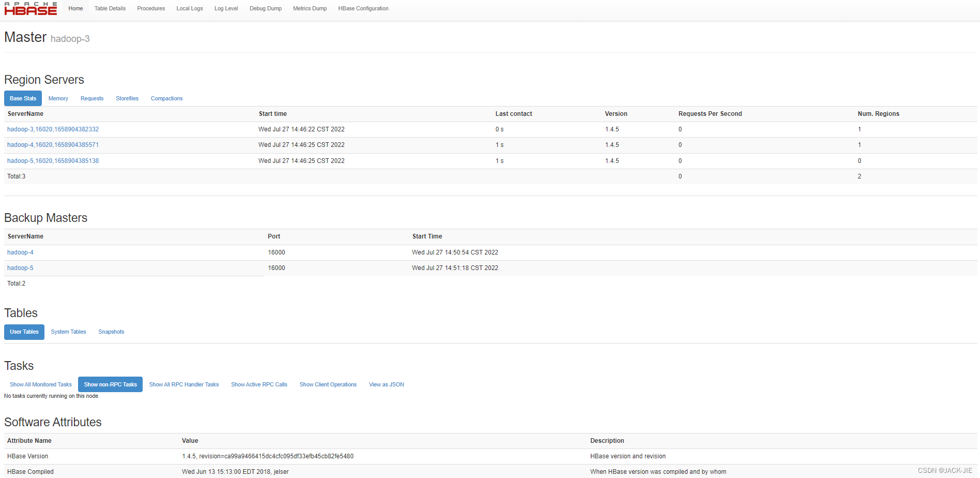Screen dimensions: 980x478
Task: Open backup master hadoop-5 link
Action: 20,268
